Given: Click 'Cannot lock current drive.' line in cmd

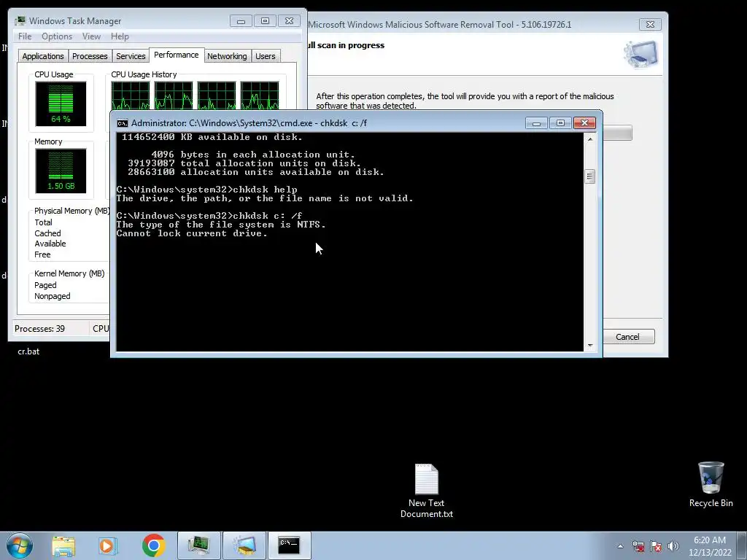Looking at the screenshot, I should [x=192, y=233].
